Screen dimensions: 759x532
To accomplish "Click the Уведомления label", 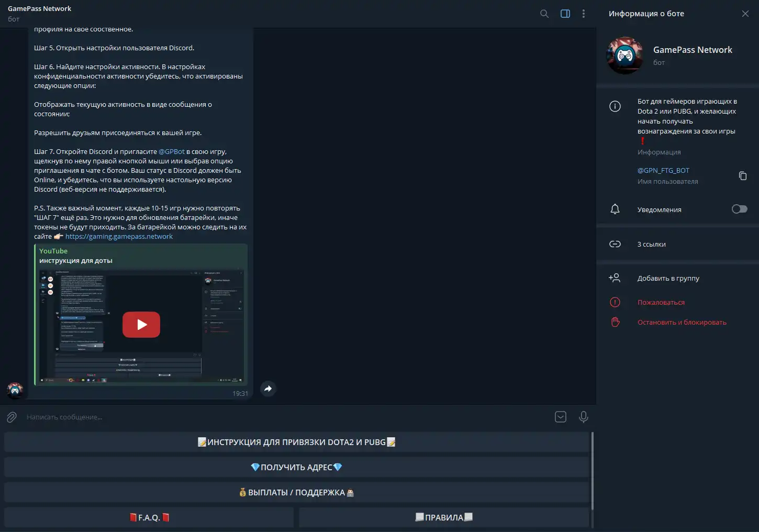I will [x=660, y=209].
